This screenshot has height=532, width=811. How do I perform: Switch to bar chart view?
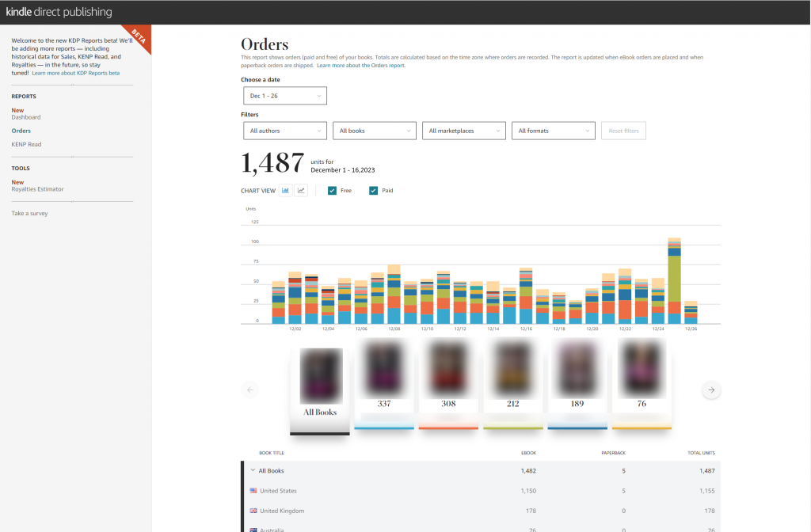click(x=285, y=191)
